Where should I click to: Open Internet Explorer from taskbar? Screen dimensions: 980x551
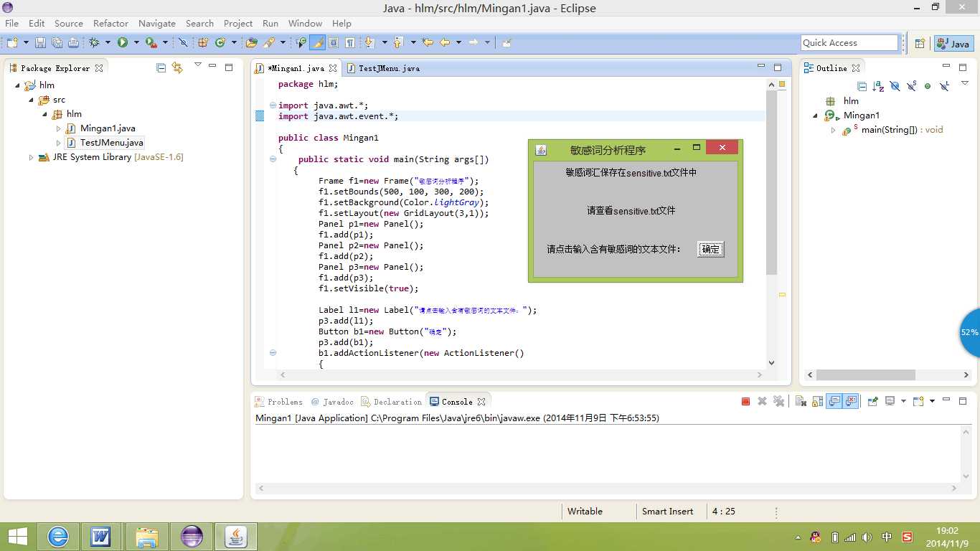(x=58, y=536)
